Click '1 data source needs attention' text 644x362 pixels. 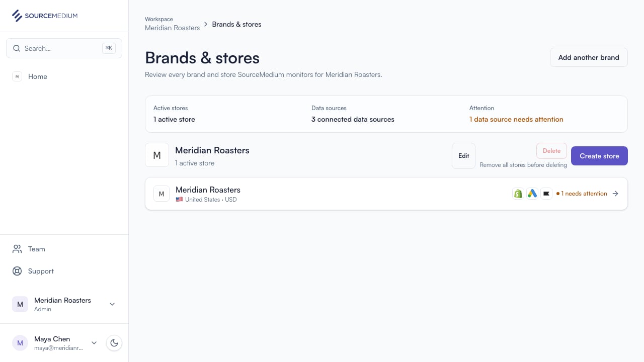516,119
